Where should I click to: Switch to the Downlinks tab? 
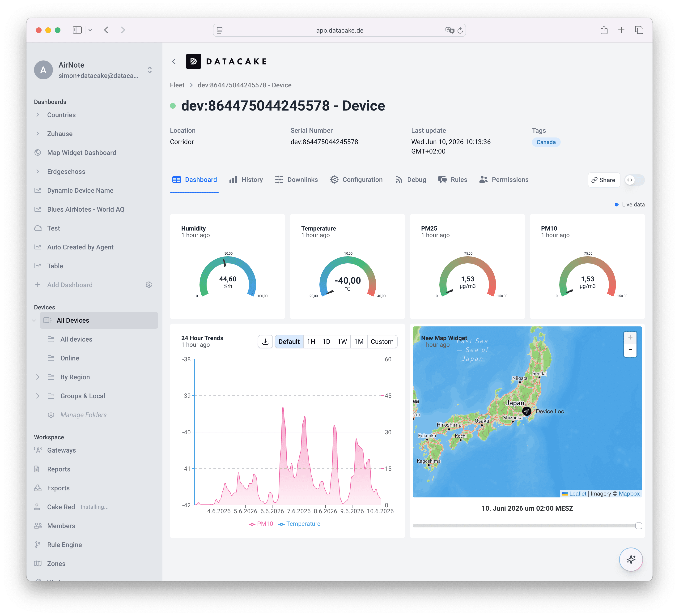(296, 180)
